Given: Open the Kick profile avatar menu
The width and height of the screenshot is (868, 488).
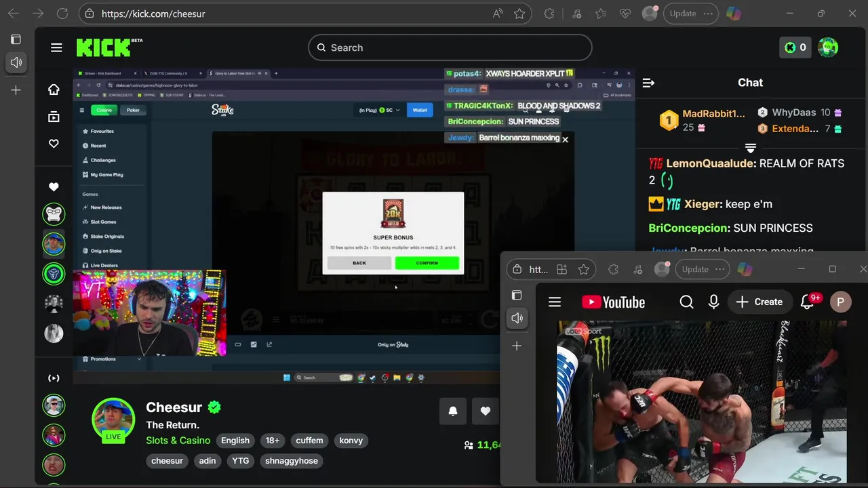Looking at the screenshot, I should [828, 47].
